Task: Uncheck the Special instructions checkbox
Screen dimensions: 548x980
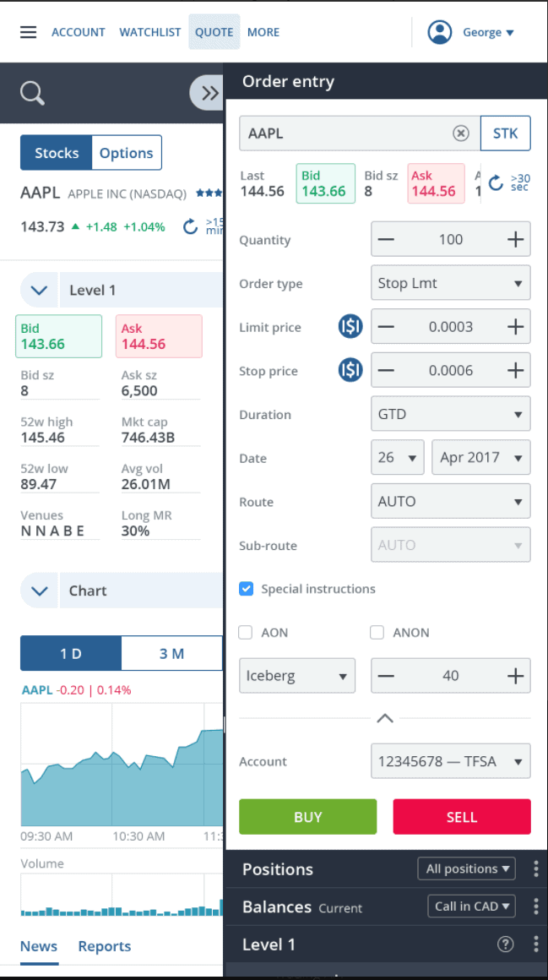Action: [x=246, y=588]
